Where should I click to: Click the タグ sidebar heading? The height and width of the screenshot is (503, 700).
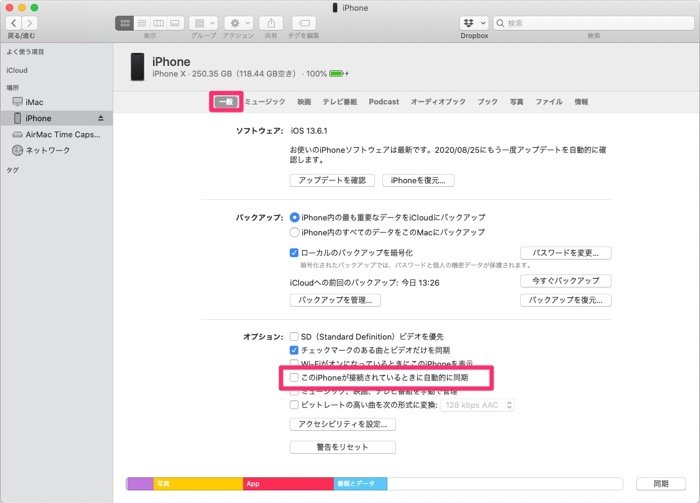[x=12, y=170]
